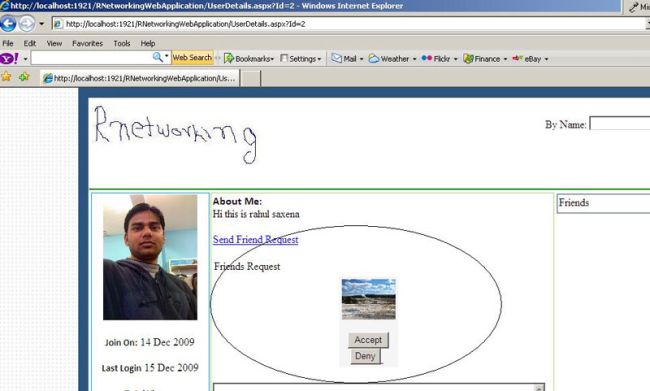
Task: Open the recent pages dropdown beside Forward
Action: tap(41, 24)
